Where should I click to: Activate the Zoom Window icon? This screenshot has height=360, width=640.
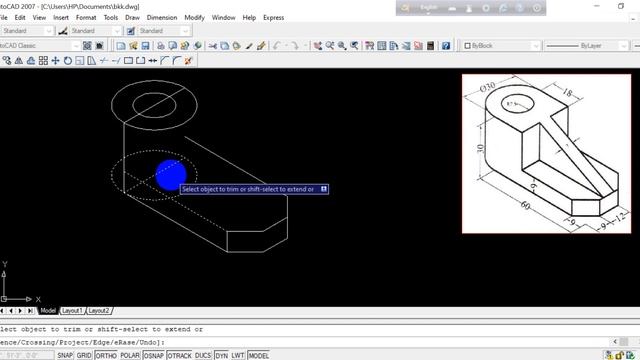(342, 46)
